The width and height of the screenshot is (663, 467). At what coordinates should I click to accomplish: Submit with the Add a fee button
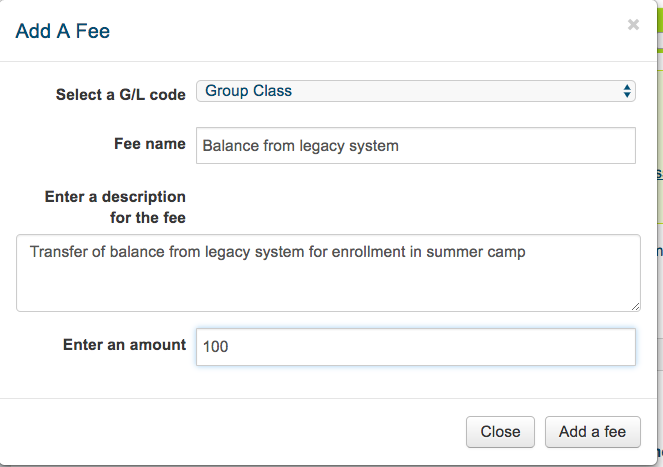coord(592,432)
